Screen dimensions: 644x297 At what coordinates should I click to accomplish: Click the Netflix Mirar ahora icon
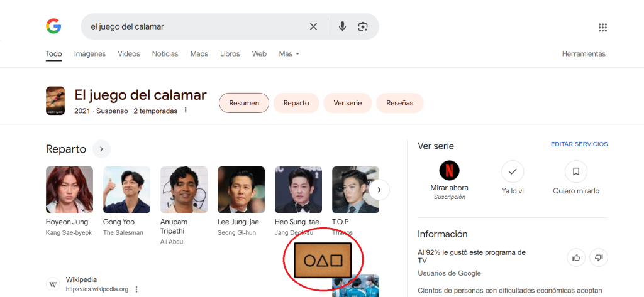coord(449,171)
